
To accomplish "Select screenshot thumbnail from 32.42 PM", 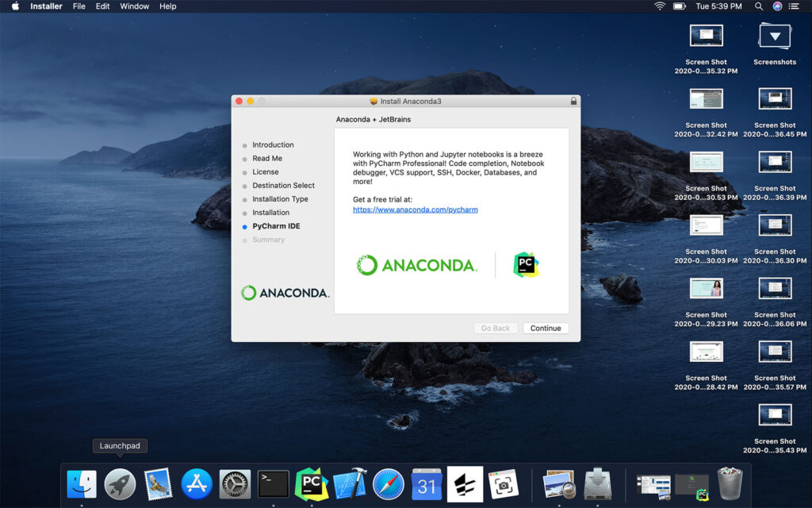I will (x=706, y=99).
